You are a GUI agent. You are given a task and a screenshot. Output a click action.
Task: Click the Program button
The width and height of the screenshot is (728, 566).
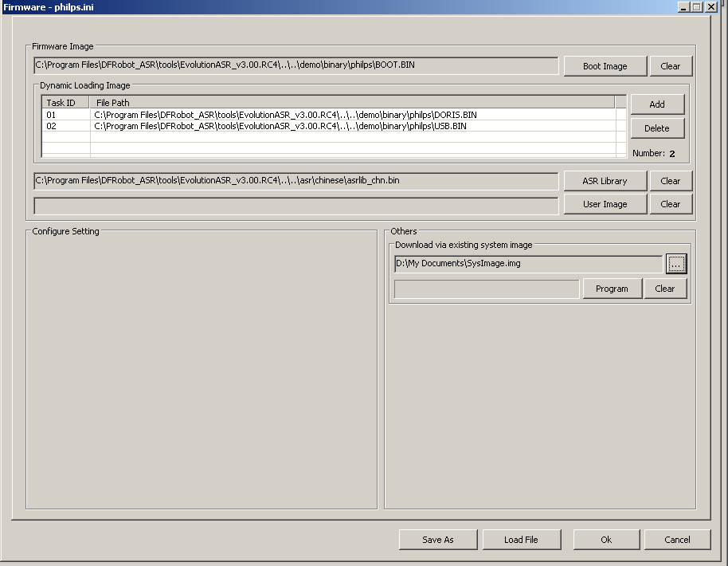pyautogui.click(x=612, y=289)
